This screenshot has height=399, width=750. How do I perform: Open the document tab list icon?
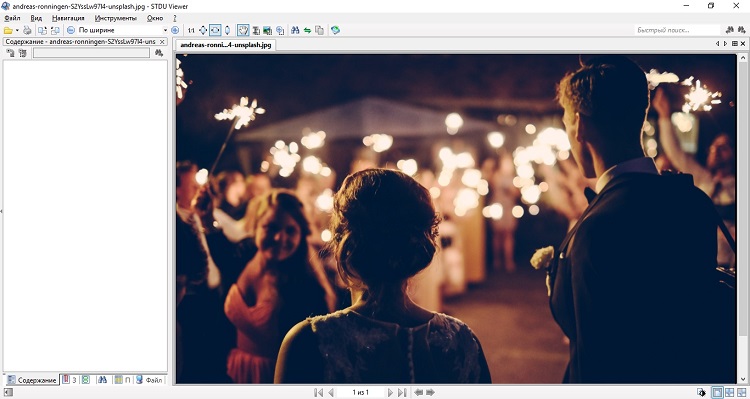pyautogui.click(x=735, y=44)
